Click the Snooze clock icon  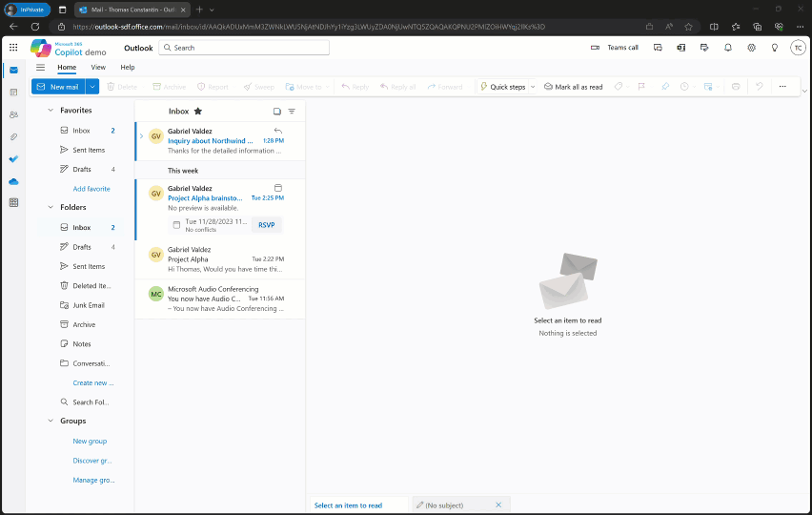tap(684, 87)
